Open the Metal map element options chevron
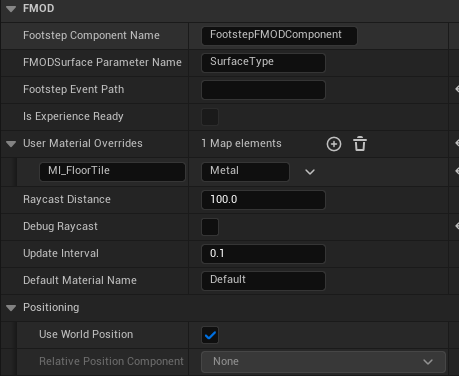The image size is (459, 376). coord(310,172)
